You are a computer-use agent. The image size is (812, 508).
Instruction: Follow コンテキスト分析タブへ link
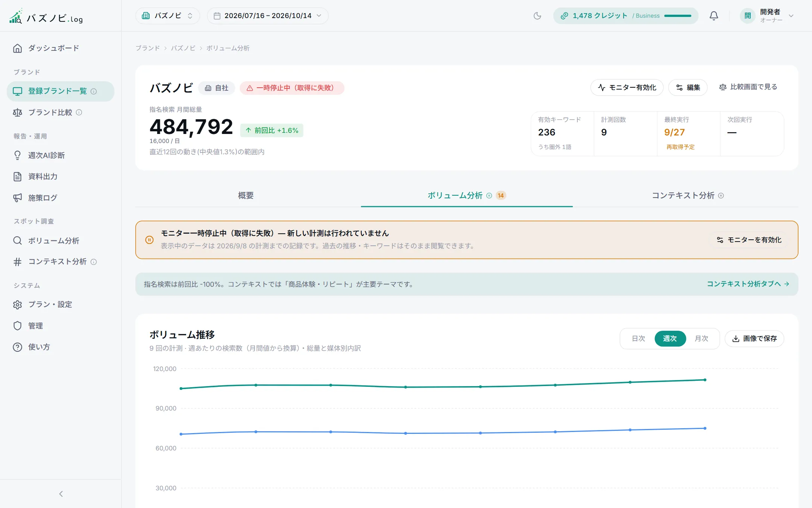click(x=748, y=284)
